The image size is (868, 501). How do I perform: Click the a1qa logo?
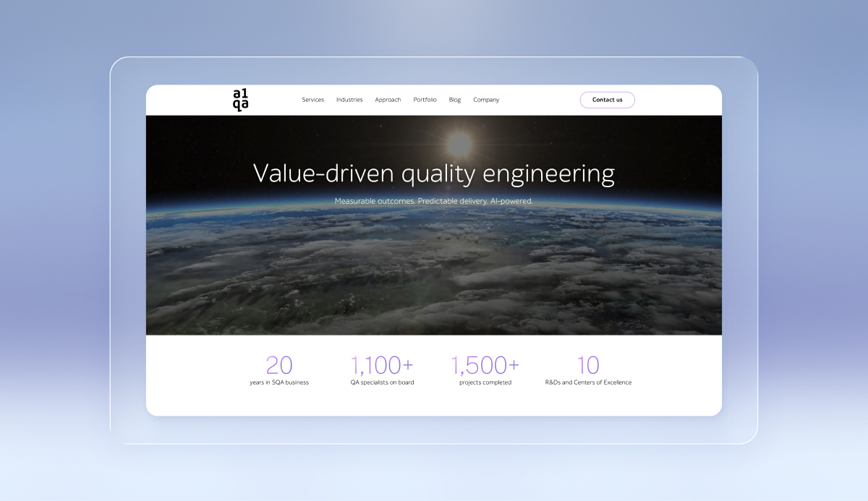click(x=241, y=100)
